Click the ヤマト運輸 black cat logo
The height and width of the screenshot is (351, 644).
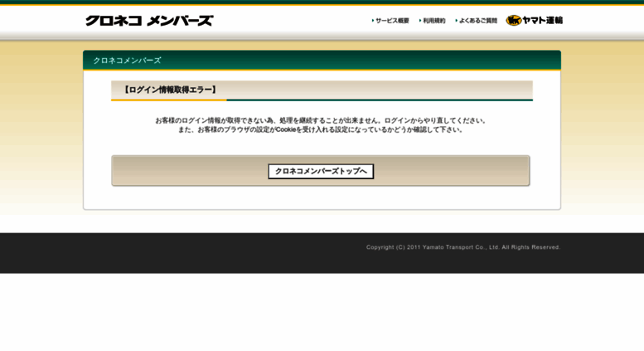click(534, 20)
